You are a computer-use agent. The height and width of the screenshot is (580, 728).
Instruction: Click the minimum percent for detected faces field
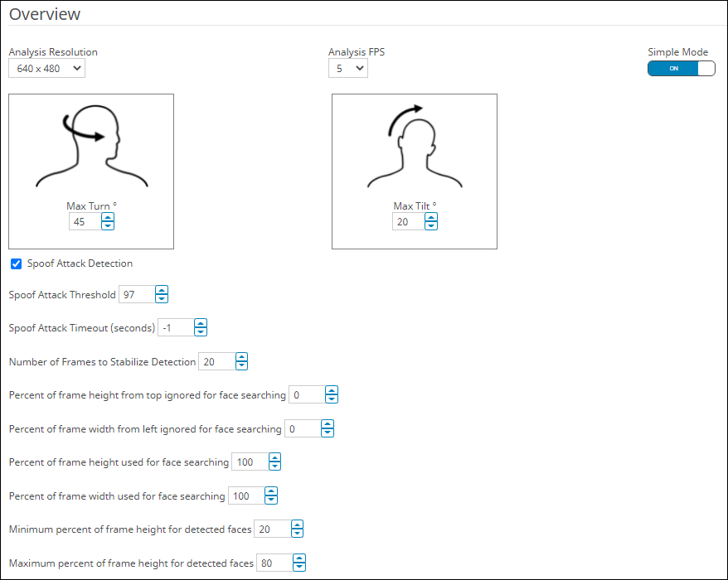273,529
